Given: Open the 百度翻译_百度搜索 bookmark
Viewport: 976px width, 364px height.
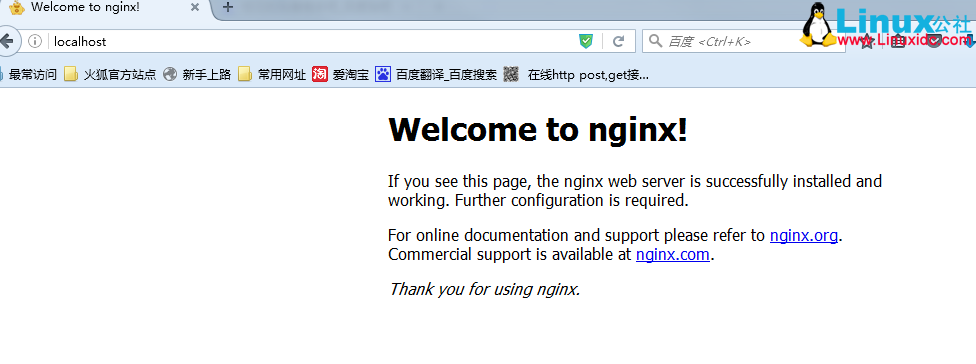Looking at the screenshot, I should coord(436,75).
